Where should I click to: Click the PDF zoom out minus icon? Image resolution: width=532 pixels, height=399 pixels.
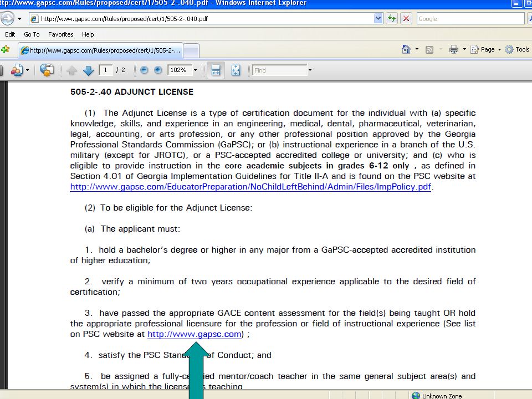point(144,70)
